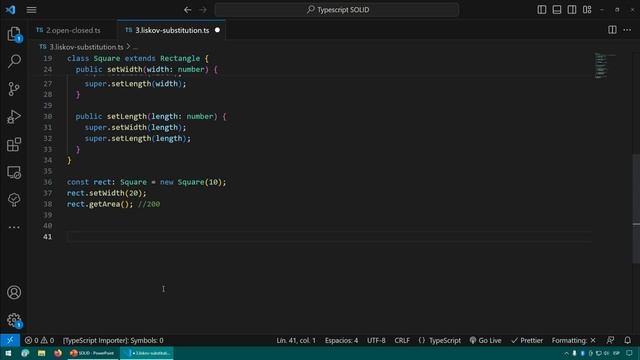Click line number 36 in gutter
The height and width of the screenshot is (360, 640).
coord(47,182)
